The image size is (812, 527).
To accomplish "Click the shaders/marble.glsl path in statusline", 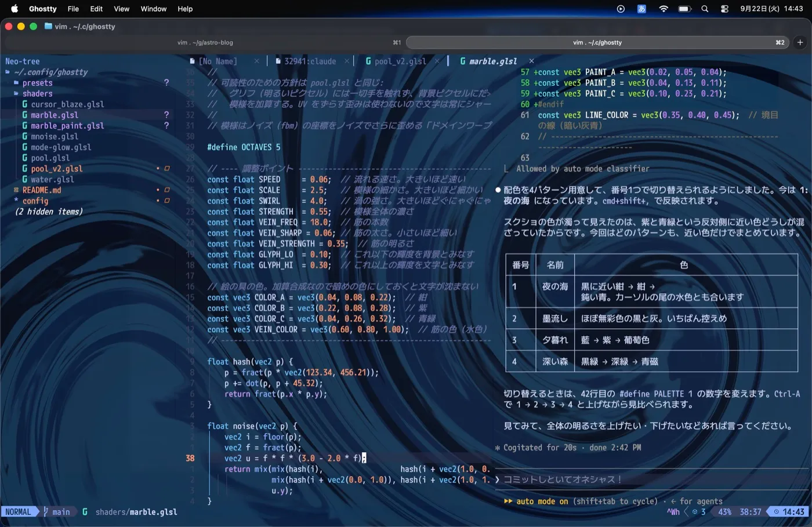I will pyautogui.click(x=136, y=512).
